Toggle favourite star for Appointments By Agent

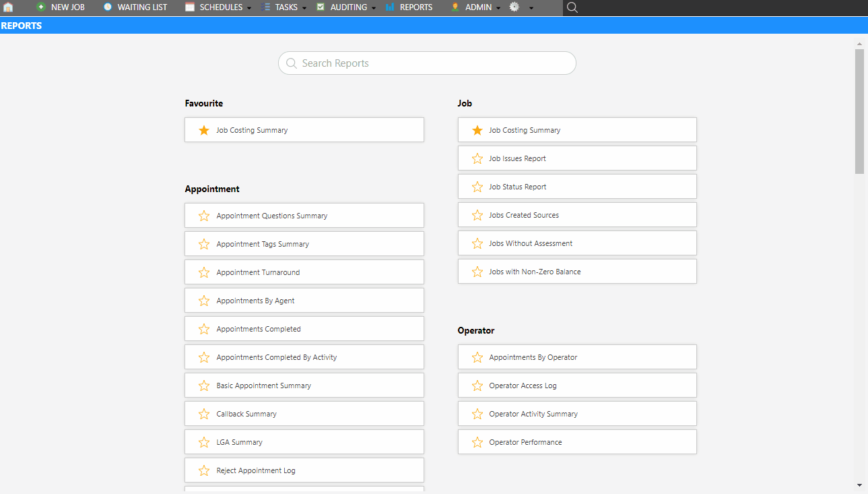[204, 301]
